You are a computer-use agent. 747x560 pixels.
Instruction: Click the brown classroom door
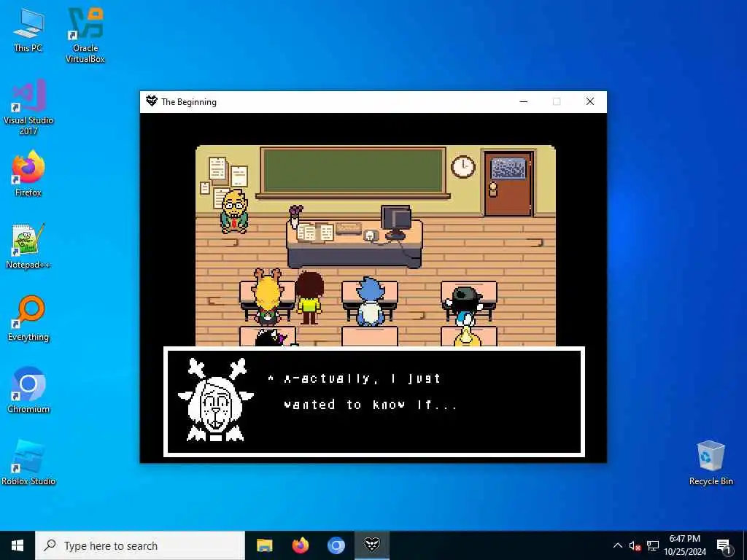pyautogui.click(x=508, y=183)
